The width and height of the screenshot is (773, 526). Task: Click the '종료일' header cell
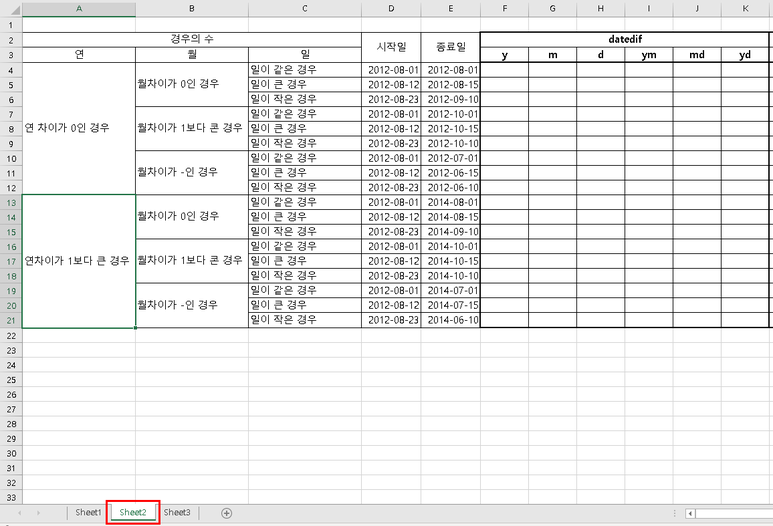pyautogui.click(x=451, y=47)
